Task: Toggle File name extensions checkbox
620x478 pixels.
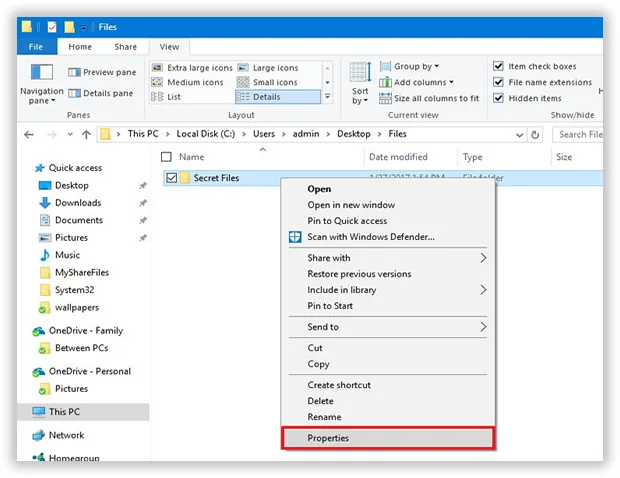Action: click(x=499, y=82)
